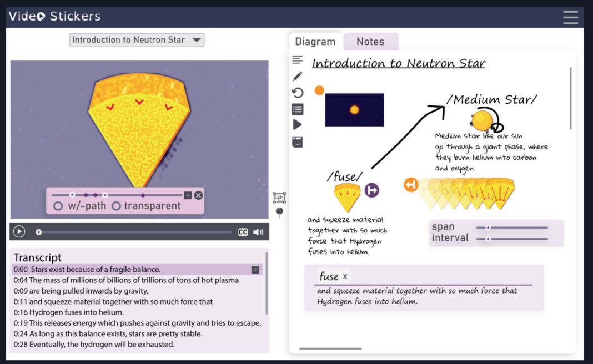Select the pencil drawing tool in diagram sidebar
Image resolution: width=593 pixels, height=364 pixels.
coord(297,76)
